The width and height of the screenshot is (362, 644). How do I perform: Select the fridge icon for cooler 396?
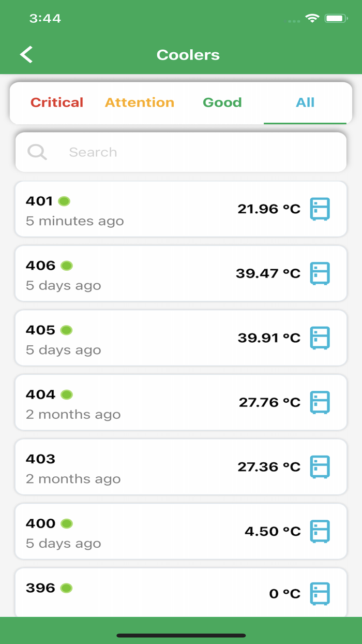click(x=321, y=594)
